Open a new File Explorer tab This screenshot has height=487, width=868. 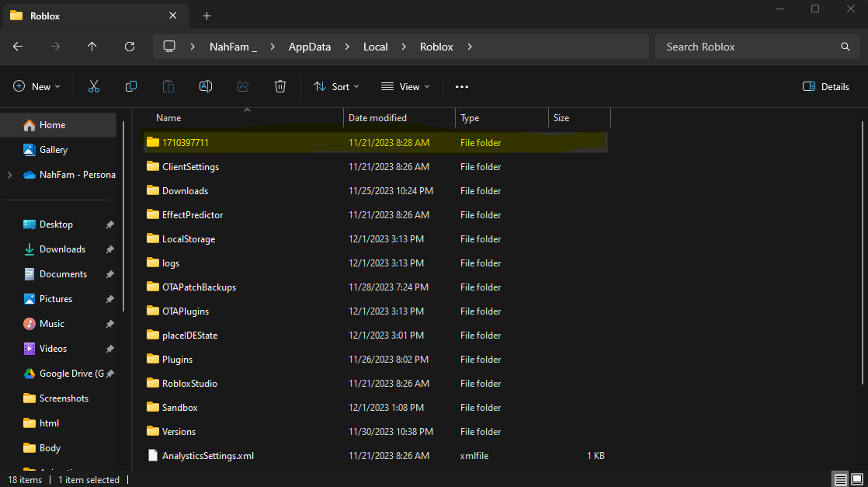(x=207, y=16)
